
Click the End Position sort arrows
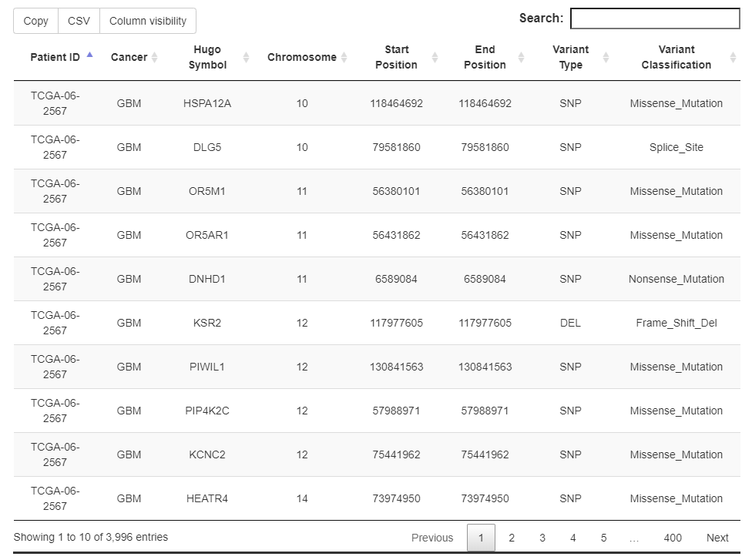pyautogui.click(x=521, y=58)
